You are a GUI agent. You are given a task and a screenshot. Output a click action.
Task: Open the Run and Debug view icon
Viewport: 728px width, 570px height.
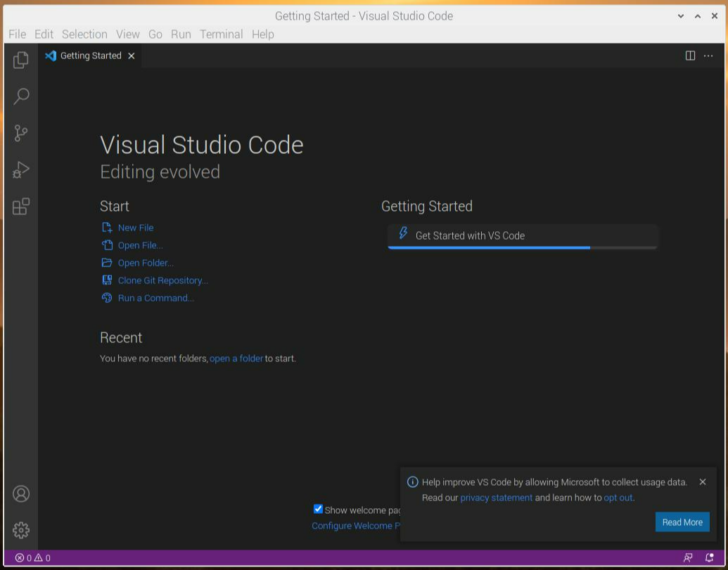(x=21, y=170)
